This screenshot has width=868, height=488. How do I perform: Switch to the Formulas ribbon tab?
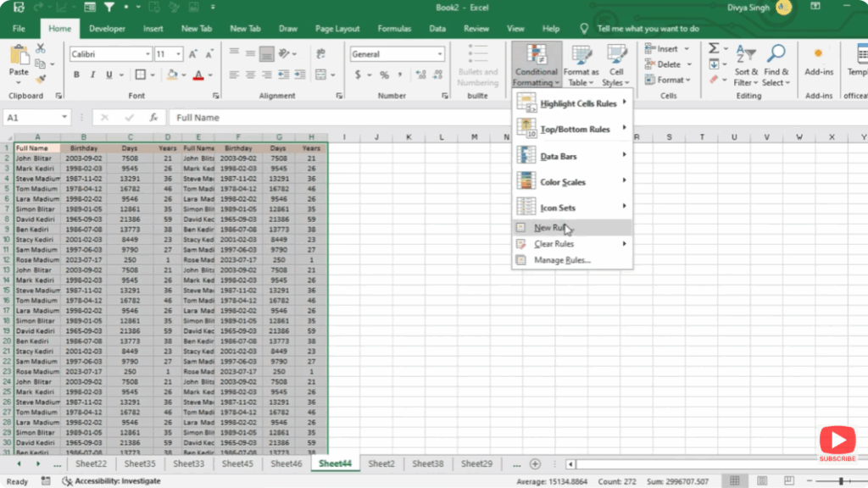[x=394, y=28]
